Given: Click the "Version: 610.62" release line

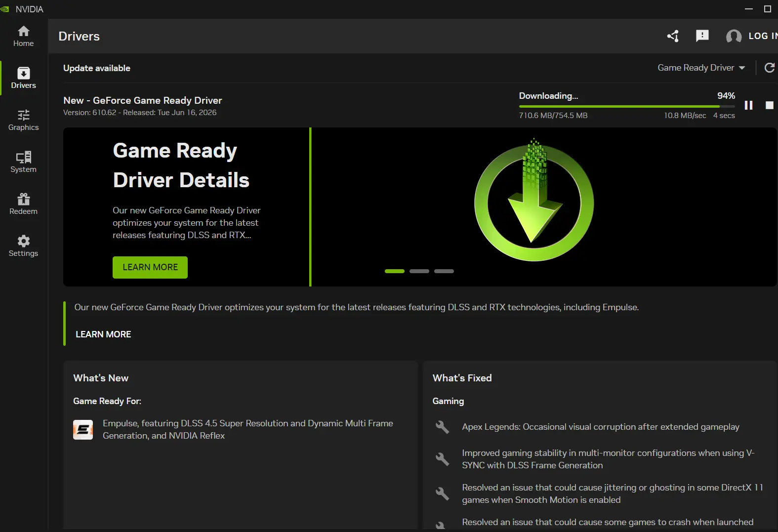Looking at the screenshot, I should [x=140, y=113].
